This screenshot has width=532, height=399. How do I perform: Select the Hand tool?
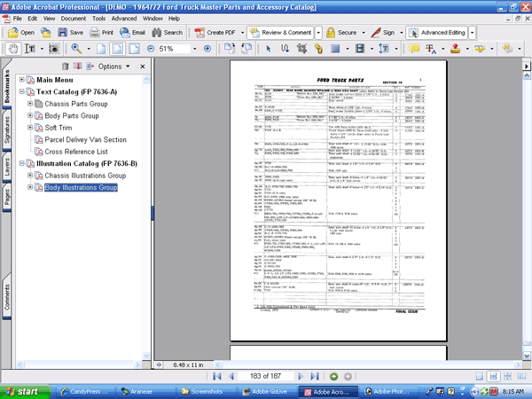pos(13,49)
